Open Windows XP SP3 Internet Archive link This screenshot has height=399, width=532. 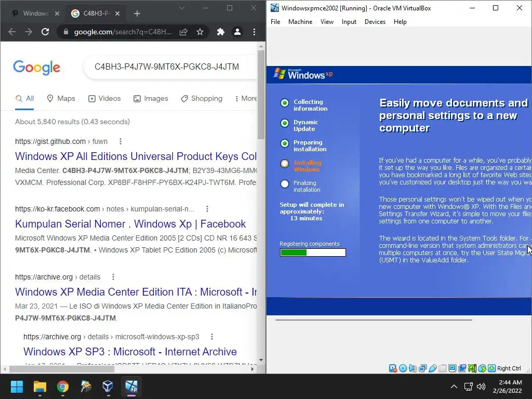(130, 352)
